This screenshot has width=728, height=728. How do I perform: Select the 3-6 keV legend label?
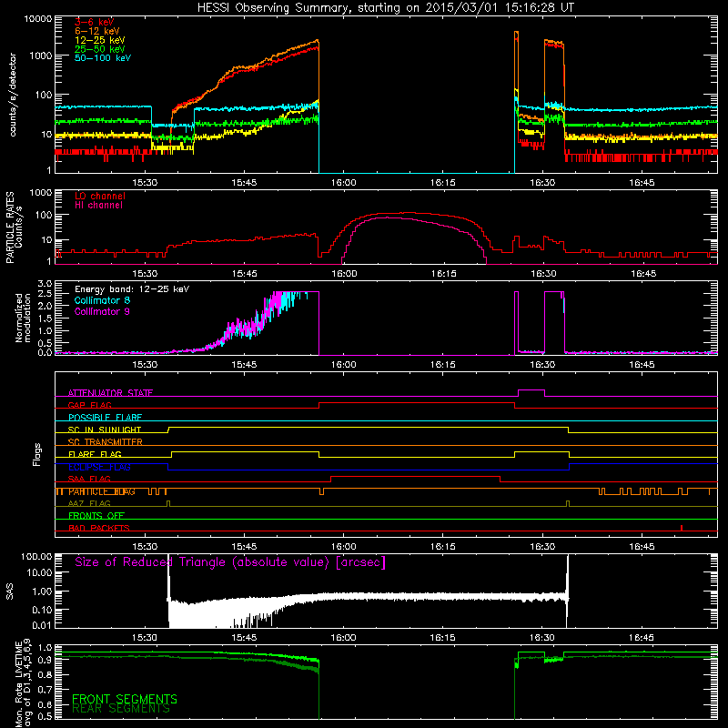(x=94, y=22)
